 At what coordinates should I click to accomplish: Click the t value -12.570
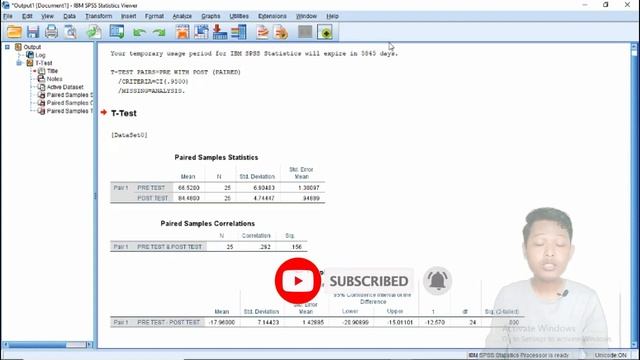pos(435,322)
